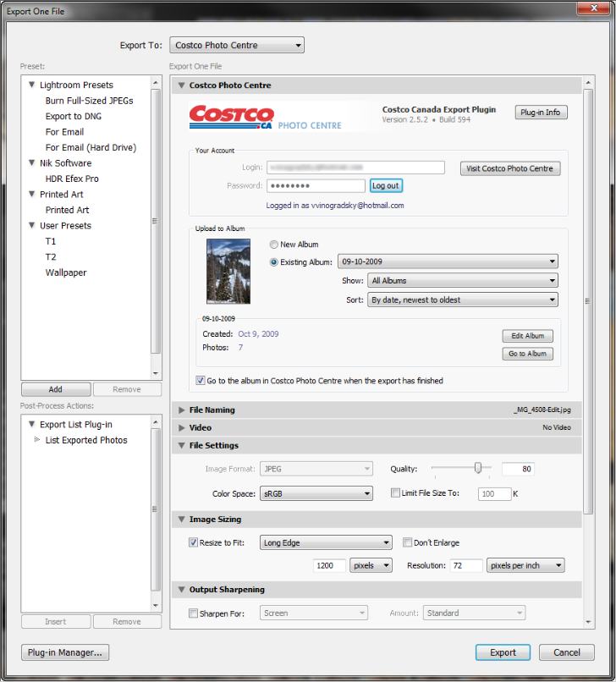Collapse the Nik Software preset group
The width and height of the screenshot is (616, 682).
click(x=32, y=162)
